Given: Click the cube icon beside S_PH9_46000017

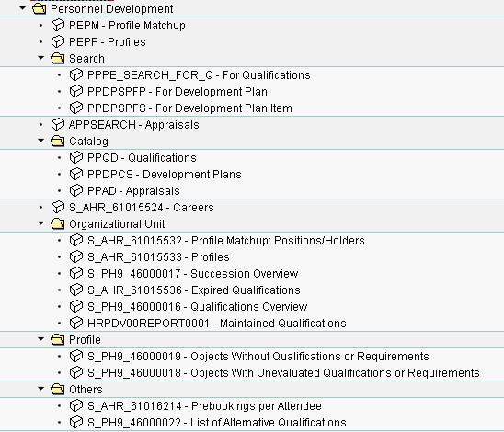Looking at the screenshot, I should (76, 273).
